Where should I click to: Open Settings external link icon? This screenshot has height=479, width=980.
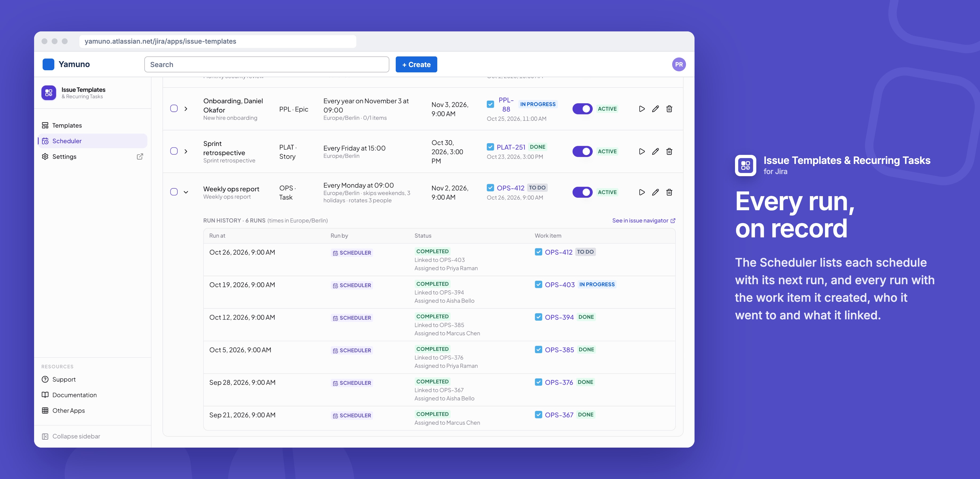pyautogui.click(x=140, y=157)
